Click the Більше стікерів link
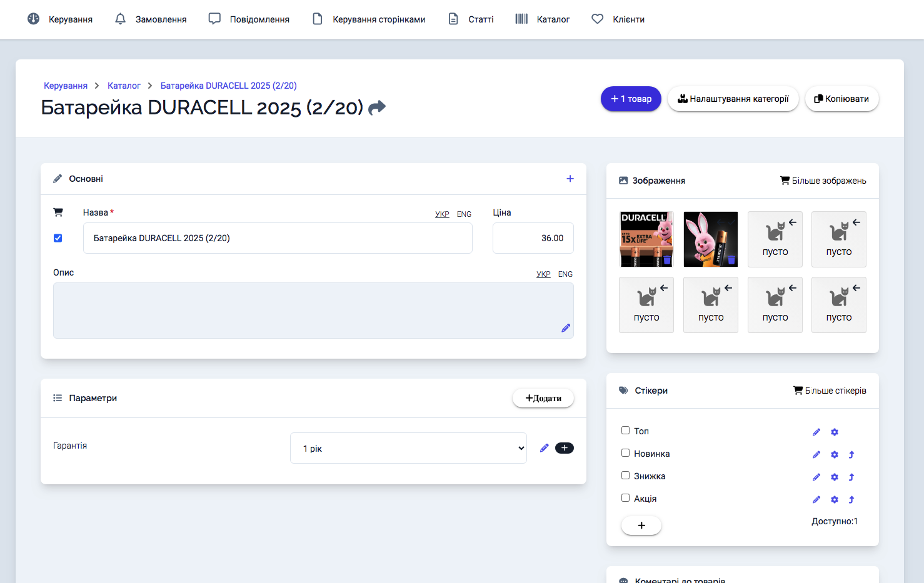Viewport: 924px width, 583px height. pyautogui.click(x=830, y=391)
